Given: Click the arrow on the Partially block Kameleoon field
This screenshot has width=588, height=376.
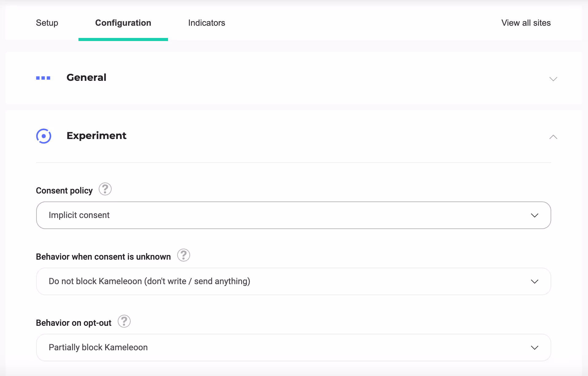Looking at the screenshot, I should (x=535, y=348).
